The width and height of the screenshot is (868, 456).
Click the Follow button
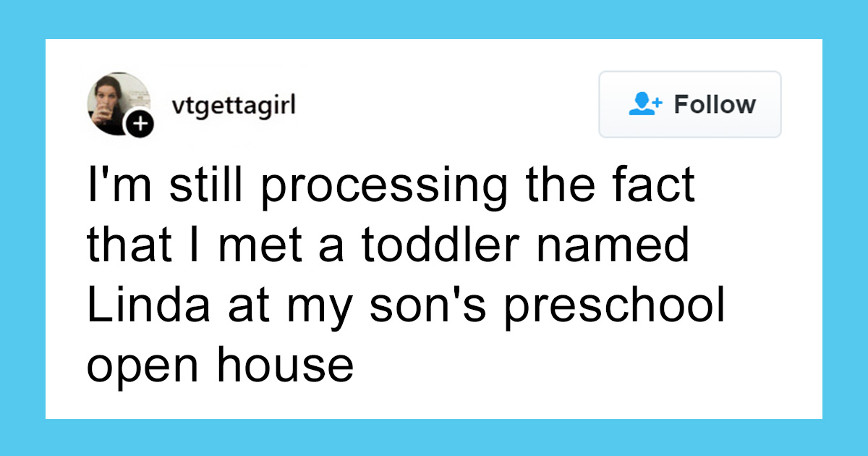coord(689,104)
